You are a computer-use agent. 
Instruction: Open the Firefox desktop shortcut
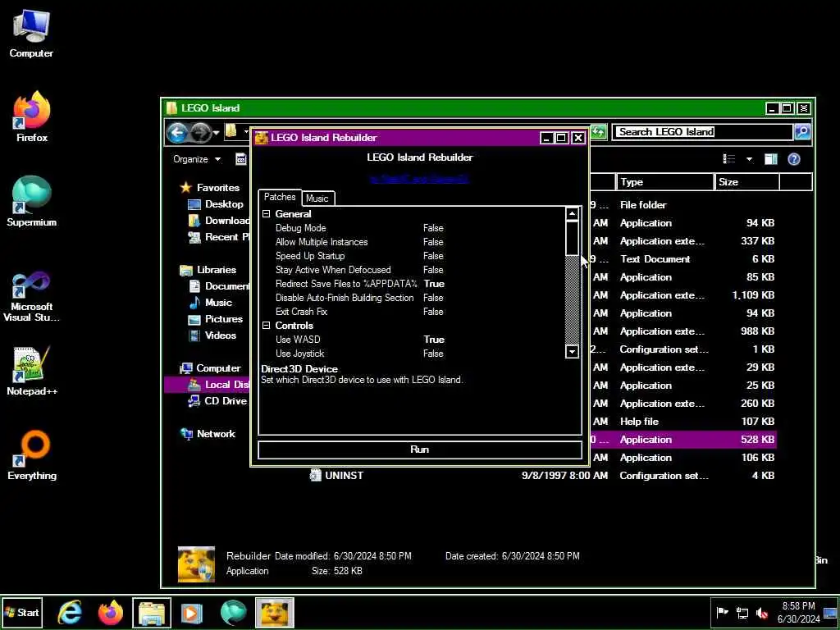32,116
